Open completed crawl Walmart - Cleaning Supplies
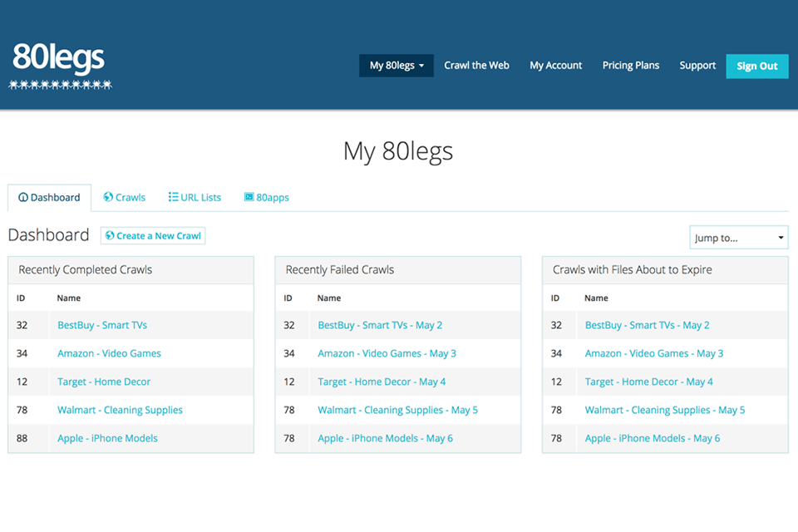 (x=120, y=411)
